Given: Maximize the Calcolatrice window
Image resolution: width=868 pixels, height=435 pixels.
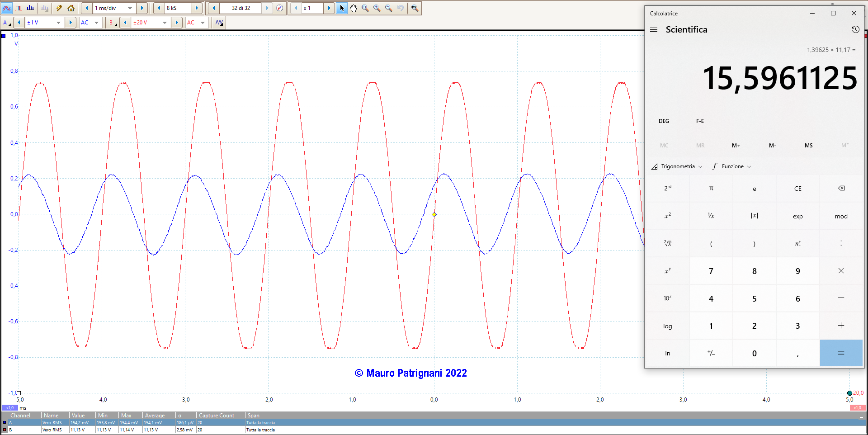Looking at the screenshot, I should (833, 13).
